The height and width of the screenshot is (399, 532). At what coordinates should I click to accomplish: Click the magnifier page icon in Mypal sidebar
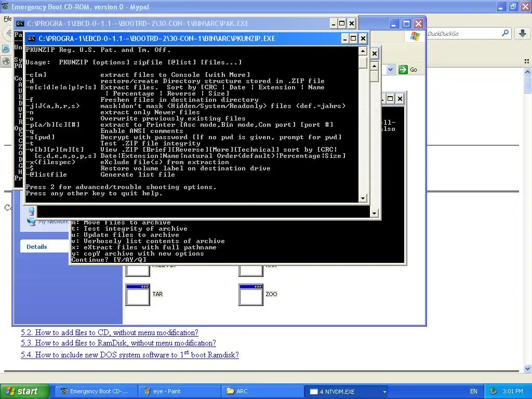[x=6, y=48]
